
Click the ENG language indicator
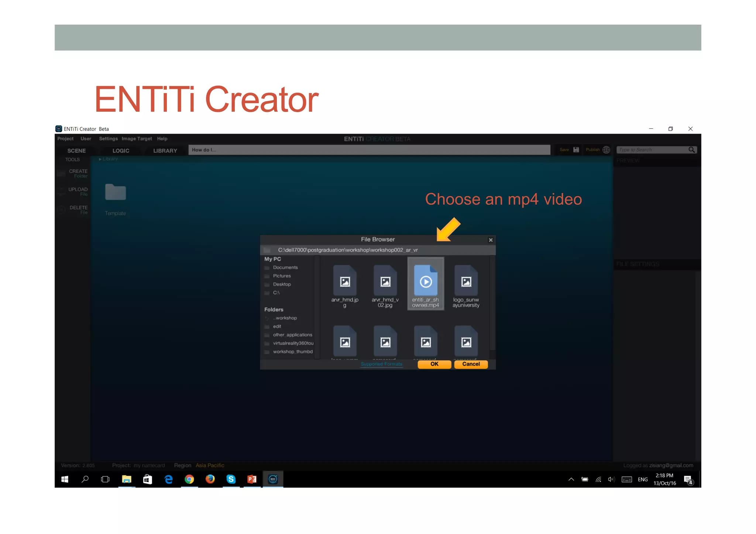(x=643, y=480)
